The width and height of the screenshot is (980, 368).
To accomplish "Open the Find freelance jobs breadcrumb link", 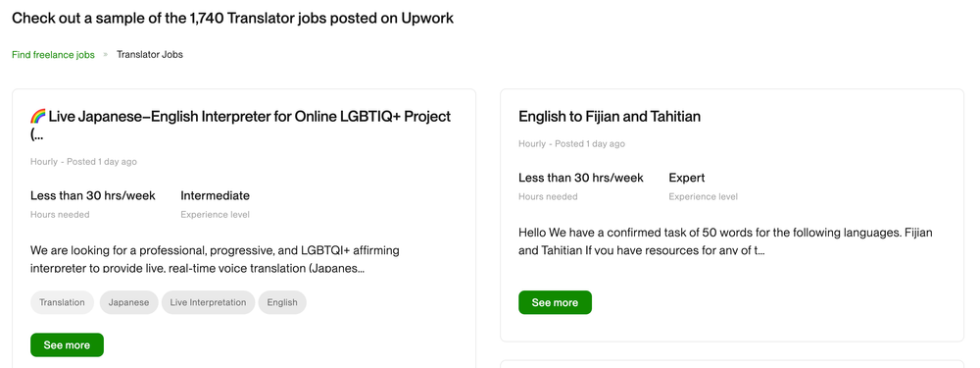I will pyautogui.click(x=53, y=54).
